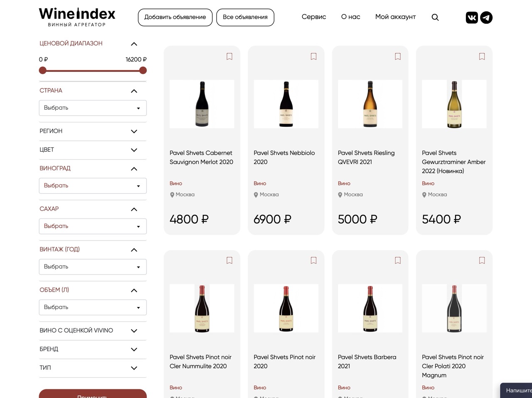Open Riesling QVEVRI 2021 bottle image
Image resolution: width=532 pixels, height=398 pixels.
[x=370, y=104]
